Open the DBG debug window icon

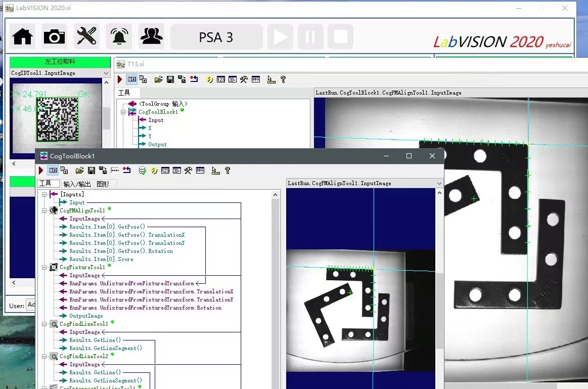point(200,170)
